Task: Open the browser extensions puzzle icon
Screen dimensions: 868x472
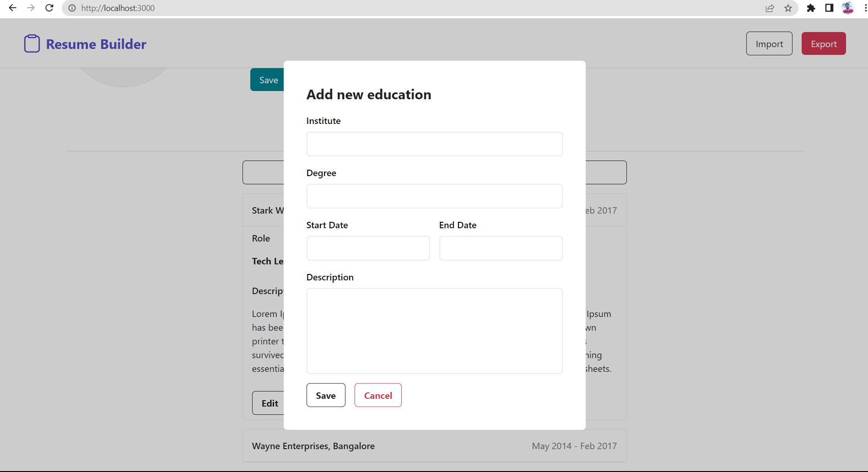Action: [x=811, y=8]
